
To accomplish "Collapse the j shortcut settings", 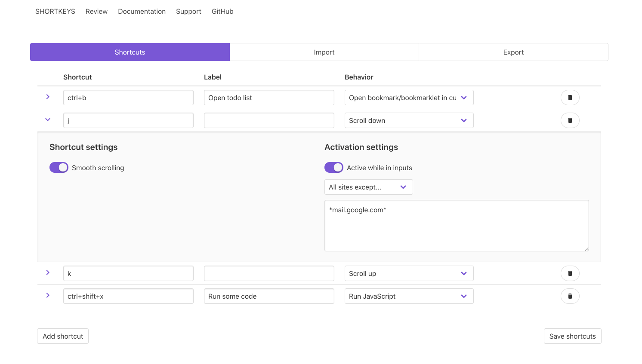I will [x=48, y=119].
